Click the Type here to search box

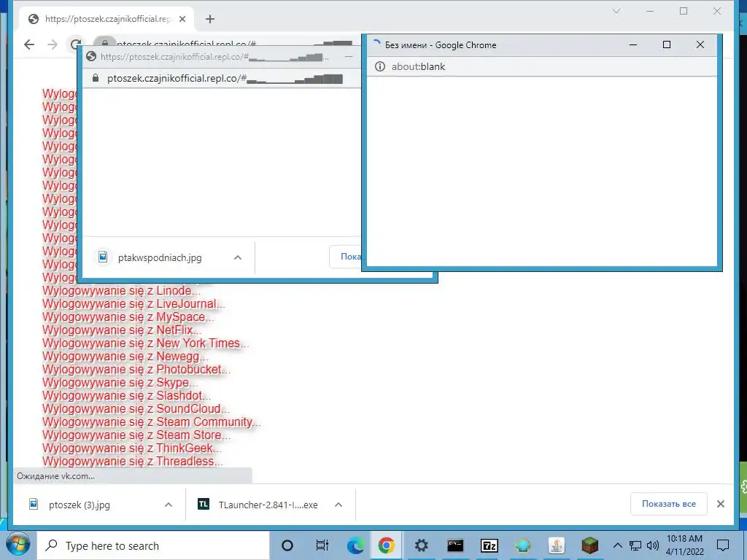tap(153, 545)
